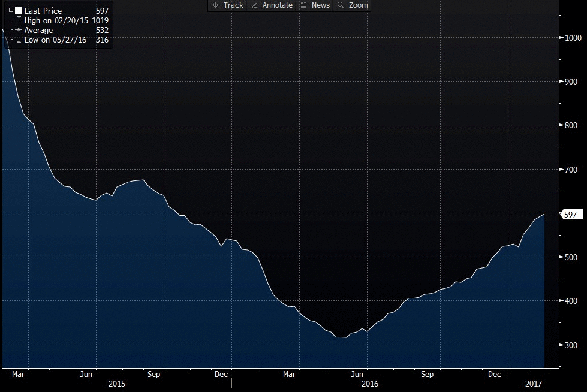Collapse the legend tree box
Viewport: 587px width, 392px height.
11,10
